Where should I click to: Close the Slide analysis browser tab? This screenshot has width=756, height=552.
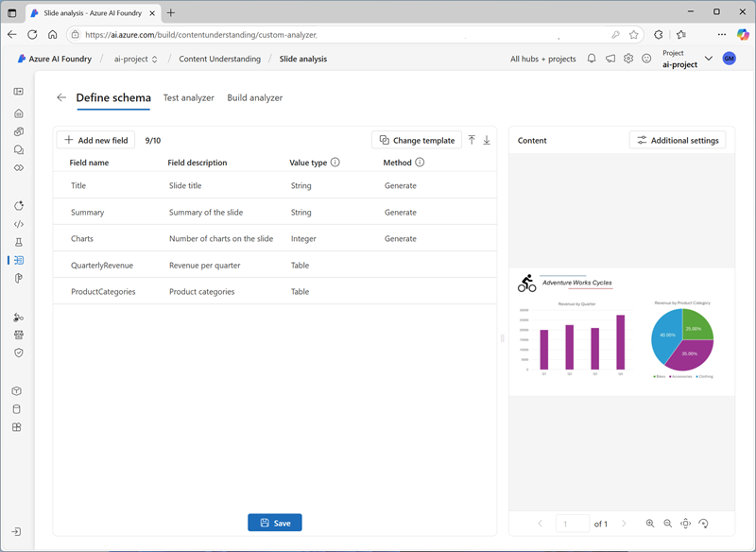pyautogui.click(x=152, y=13)
